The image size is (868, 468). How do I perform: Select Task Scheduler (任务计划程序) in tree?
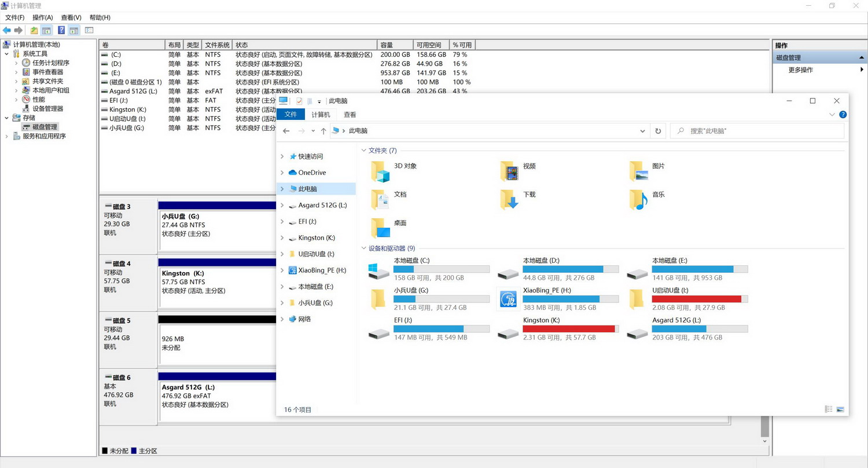51,63
